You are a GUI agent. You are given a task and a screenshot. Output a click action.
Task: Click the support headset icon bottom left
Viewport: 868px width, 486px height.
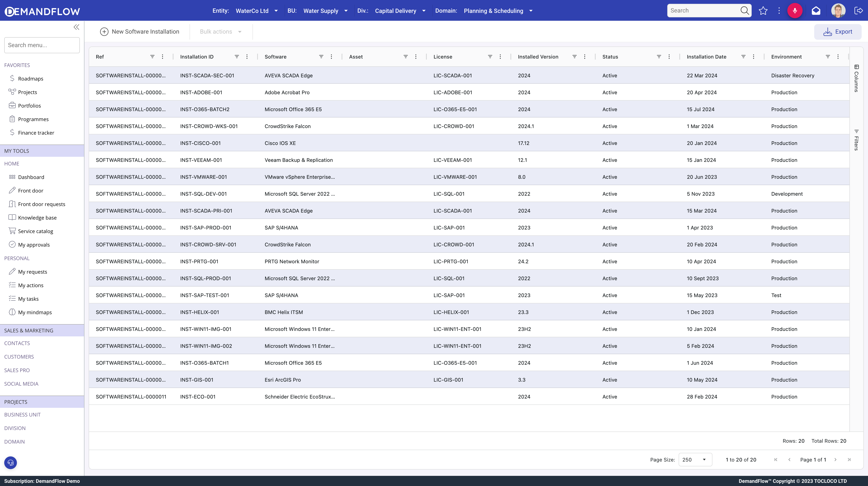[x=10, y=463]
